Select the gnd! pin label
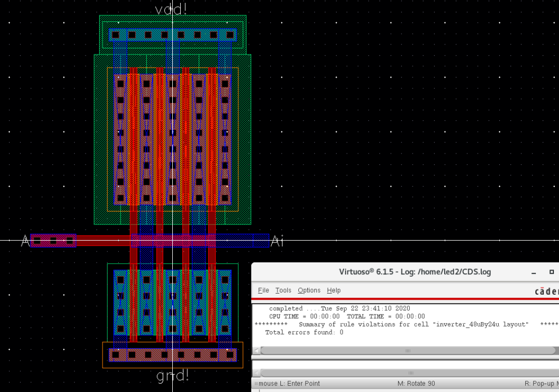Viewport: 559px width, 392px height. (x=172, y=376)
